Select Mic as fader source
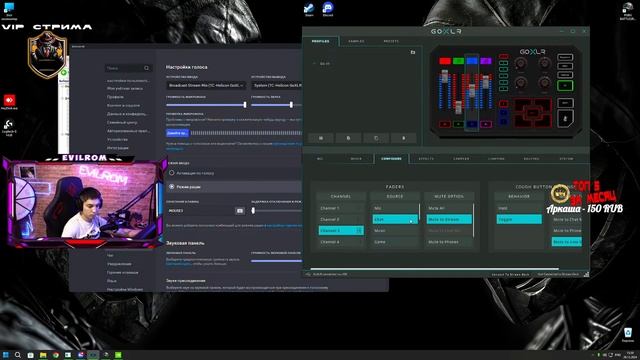The width and height of the screenshot is (640, 360). (395, 208)
